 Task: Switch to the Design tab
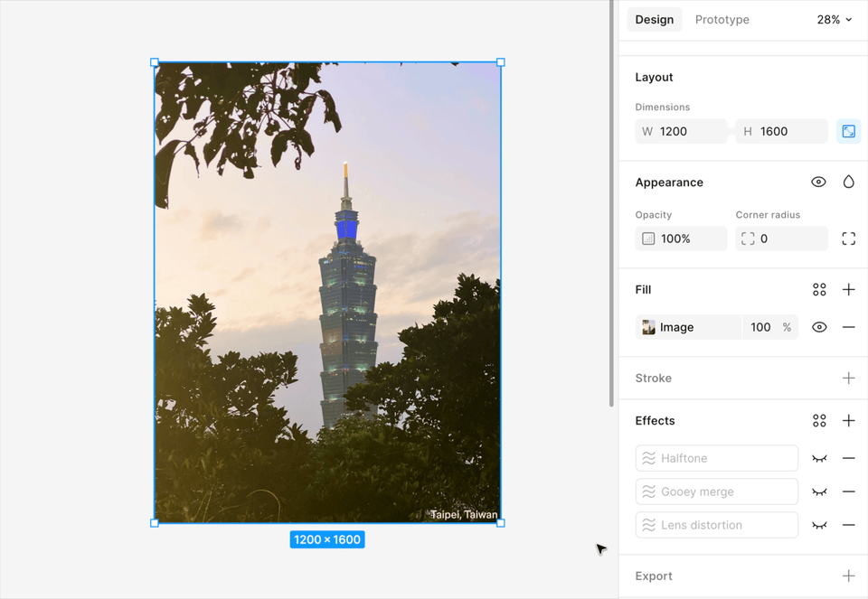[x=654, y=19]
